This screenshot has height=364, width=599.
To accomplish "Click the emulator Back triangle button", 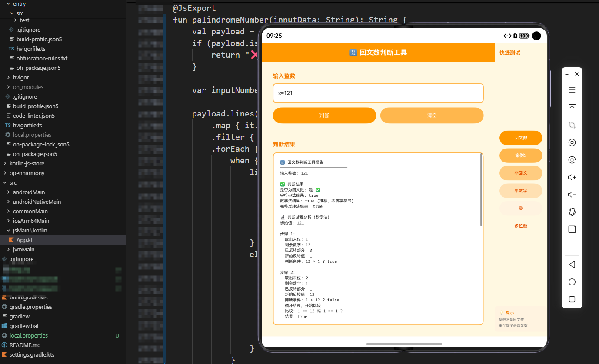I will [x=572, y=265].
